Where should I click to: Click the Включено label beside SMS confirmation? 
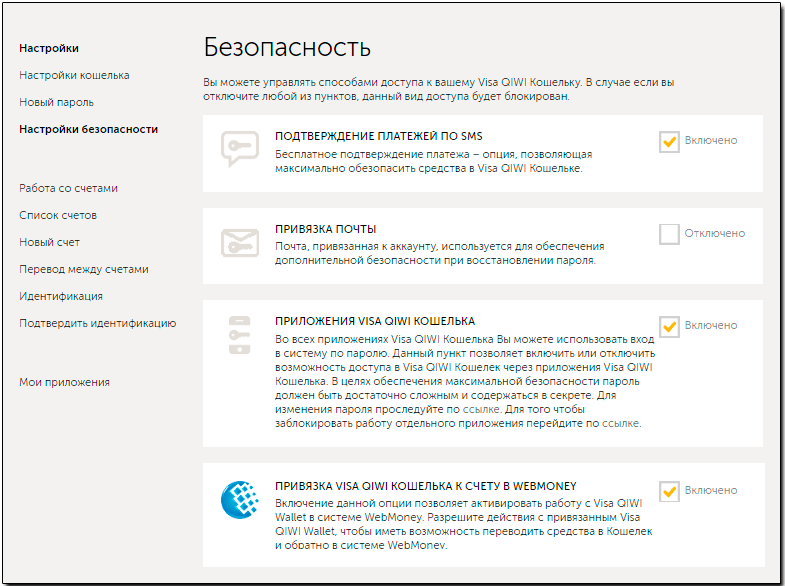coord(711,141)
